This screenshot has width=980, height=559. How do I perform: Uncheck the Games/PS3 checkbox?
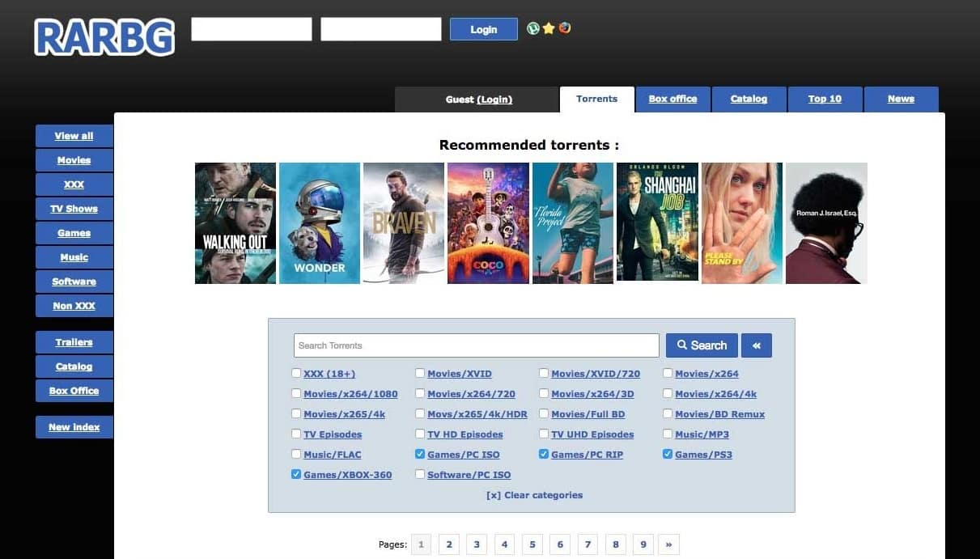coord(668,455)
